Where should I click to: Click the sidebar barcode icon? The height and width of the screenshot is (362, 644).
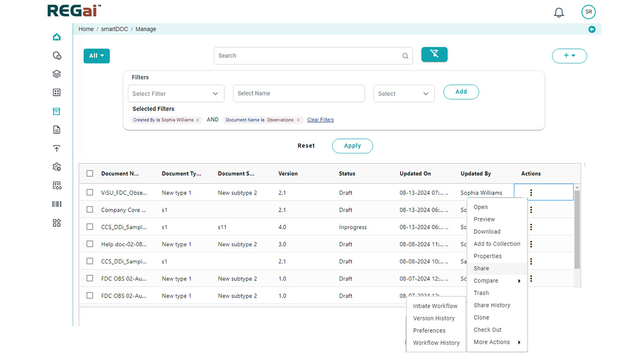pyautogui.click(x=57, y=204)
